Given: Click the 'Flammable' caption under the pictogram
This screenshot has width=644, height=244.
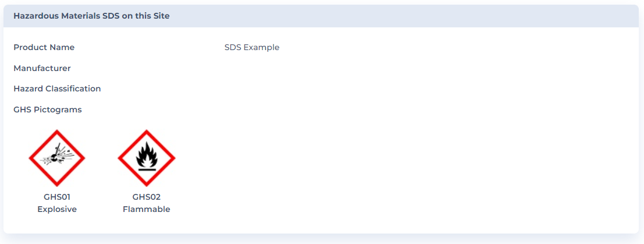Looking at the screenshot, I should (x=146, y=209).
